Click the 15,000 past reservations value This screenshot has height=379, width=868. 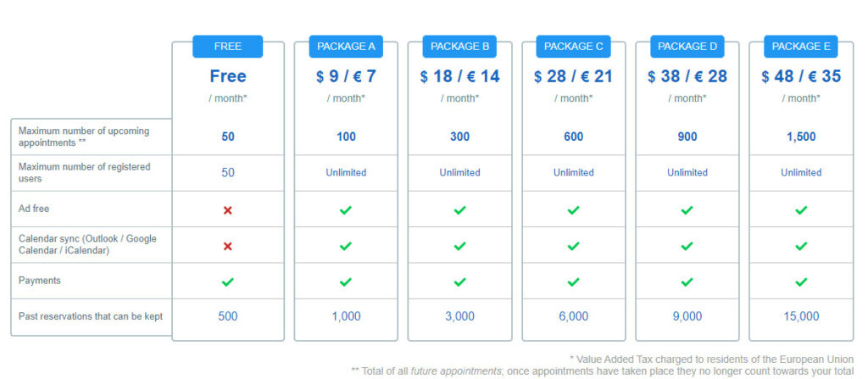pos(801,316)
